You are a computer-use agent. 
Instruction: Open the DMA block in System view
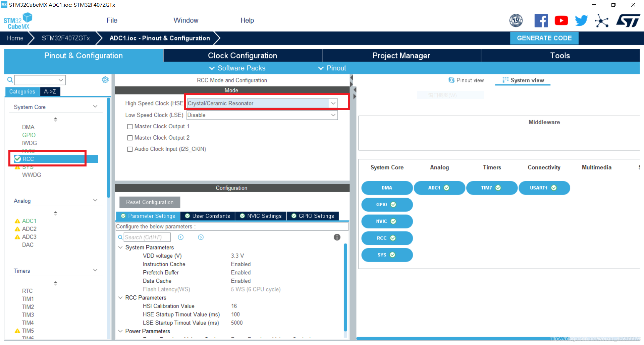(x=387, y=188)
